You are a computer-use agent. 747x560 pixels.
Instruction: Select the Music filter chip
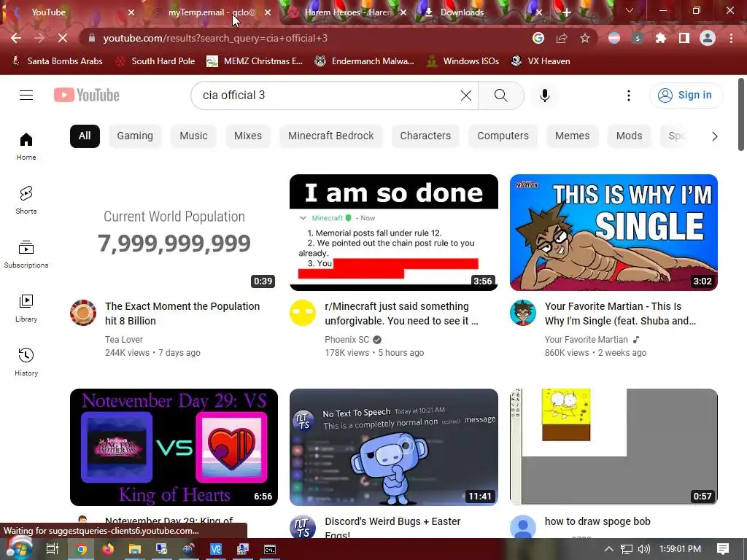pos(193,136)
